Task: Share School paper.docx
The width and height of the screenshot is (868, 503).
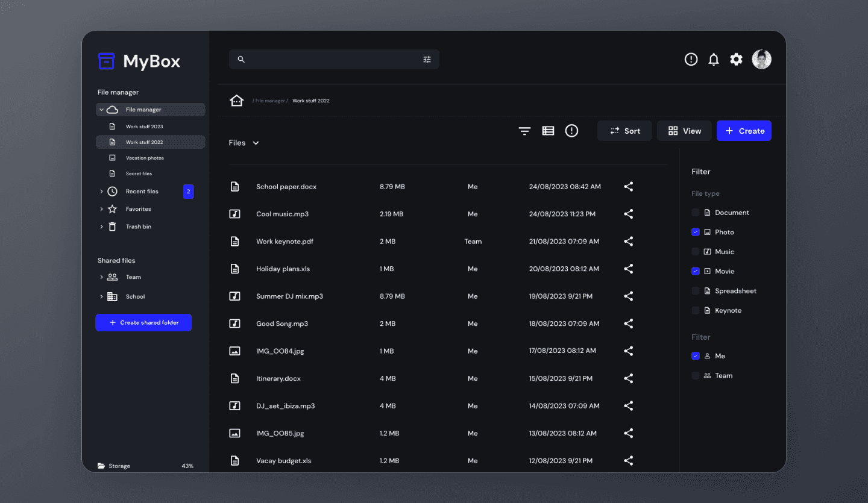Action: pyautogui.click(x=628, y=187)
